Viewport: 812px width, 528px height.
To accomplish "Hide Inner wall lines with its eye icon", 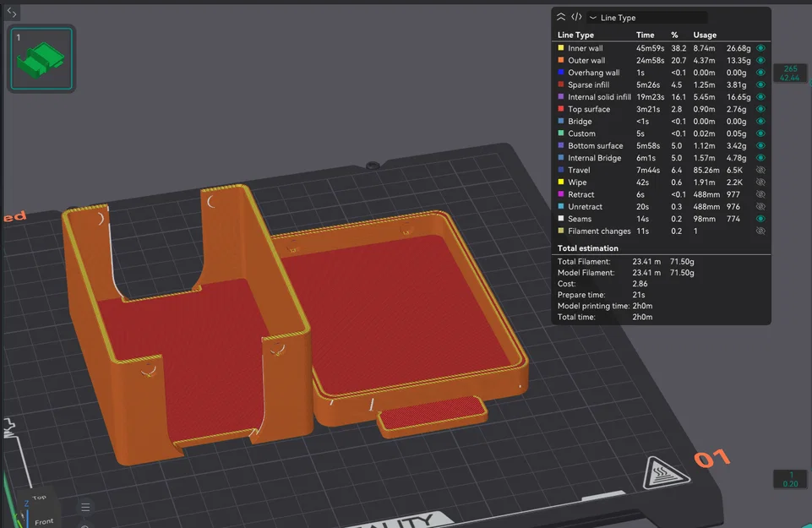I will coord(760,48).
